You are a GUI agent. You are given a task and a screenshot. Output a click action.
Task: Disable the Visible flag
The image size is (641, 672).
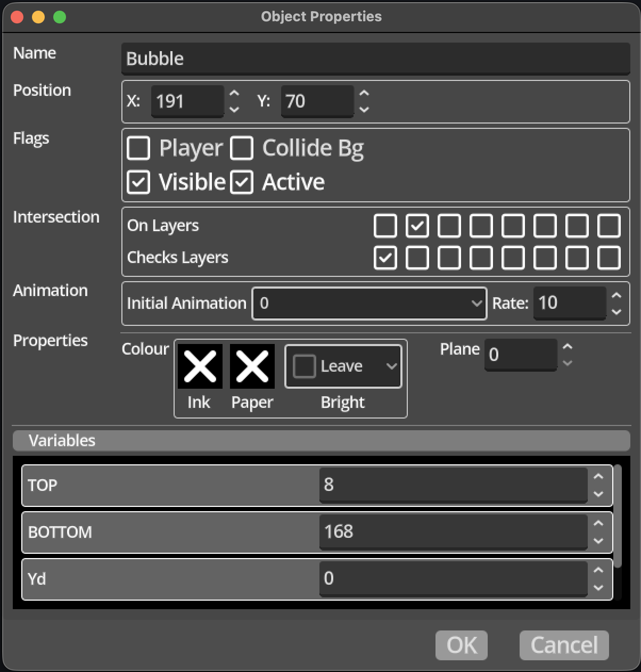click(x=138, y=182)
